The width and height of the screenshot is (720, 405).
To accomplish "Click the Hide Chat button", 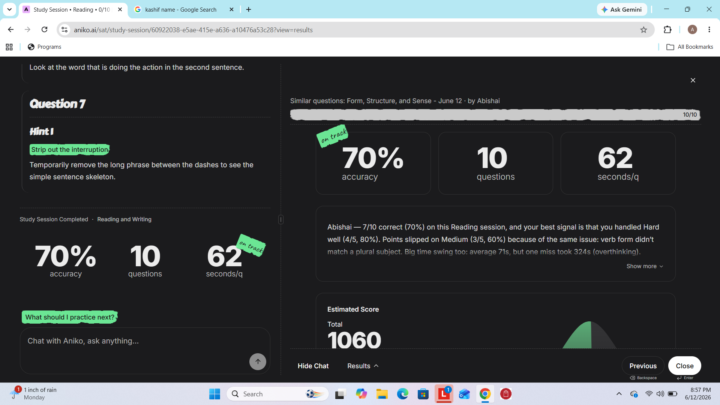I will click(x=313, y=366).
